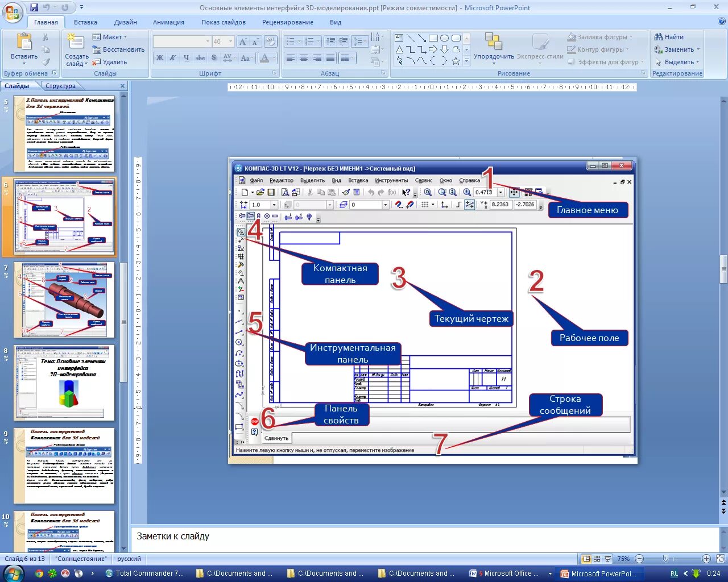Clear all formatting icon
The image size is (728, 582).
pyautogui.click(x=271, y=41)
